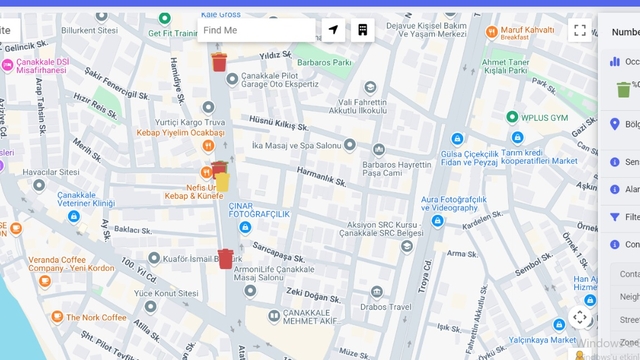Open the WPLUS GYM map marker
This screenshot has height=360, width=640.
click(512, 117)
